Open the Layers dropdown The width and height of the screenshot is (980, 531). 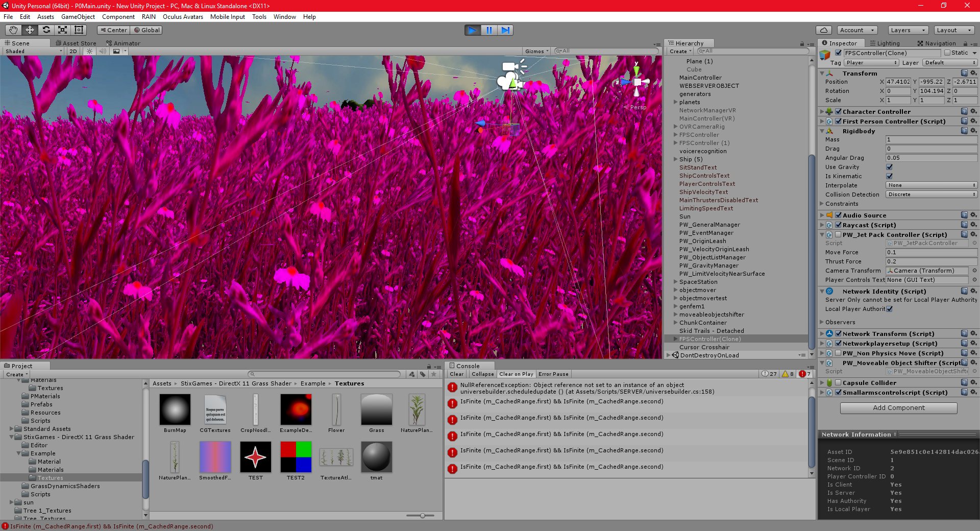coord(908,30)
